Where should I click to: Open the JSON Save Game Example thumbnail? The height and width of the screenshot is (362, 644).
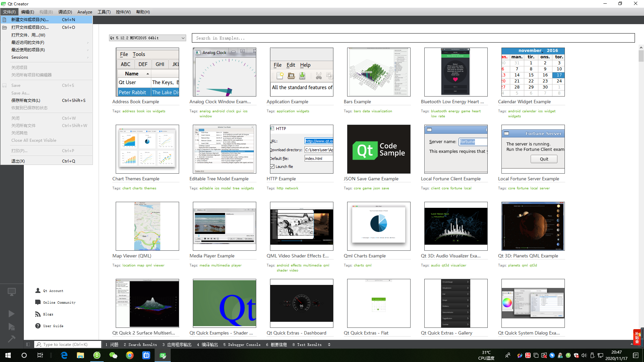coord(379,149)
